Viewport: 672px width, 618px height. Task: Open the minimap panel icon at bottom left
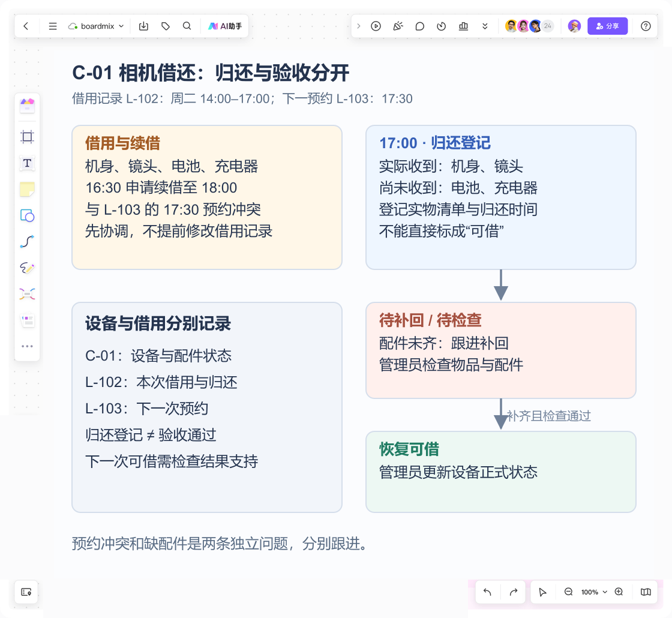pyautogui.click(x=26, y=592)
